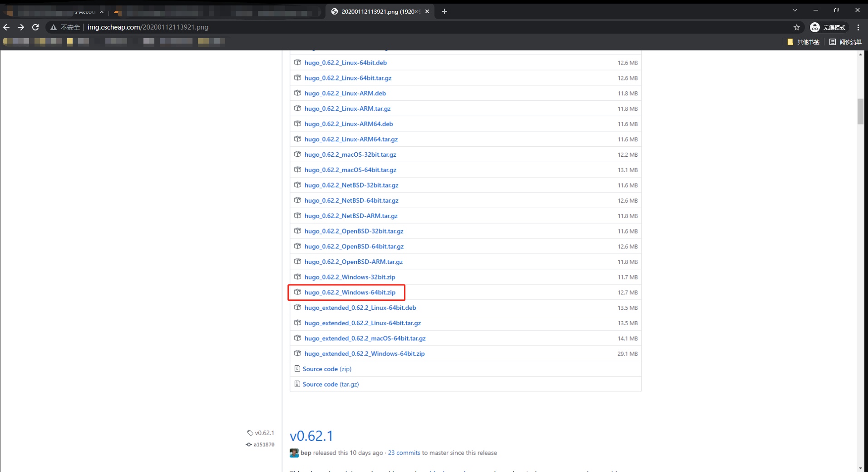
Task: Click package icon beside hugo_0.62.2_OpenBSD-64bit.tar.gz
Action: pos(298,246)
